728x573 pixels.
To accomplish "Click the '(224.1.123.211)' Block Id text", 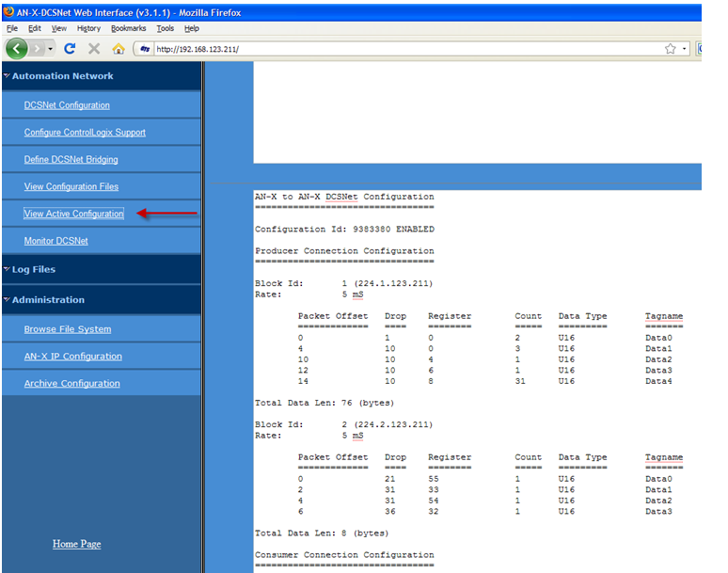I will click(x=393, y=284).
